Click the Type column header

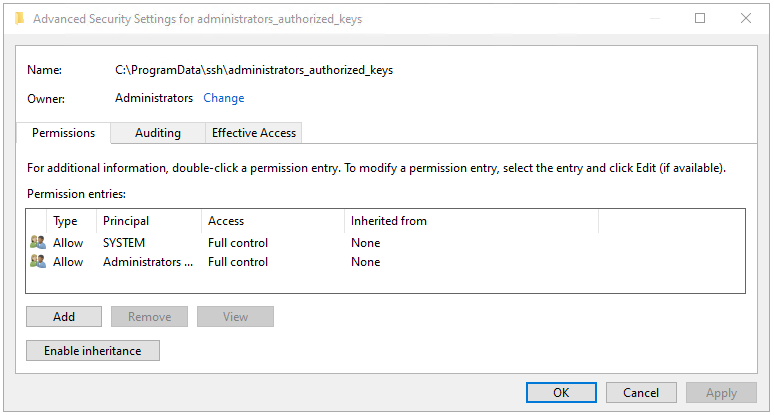(66, 221)
